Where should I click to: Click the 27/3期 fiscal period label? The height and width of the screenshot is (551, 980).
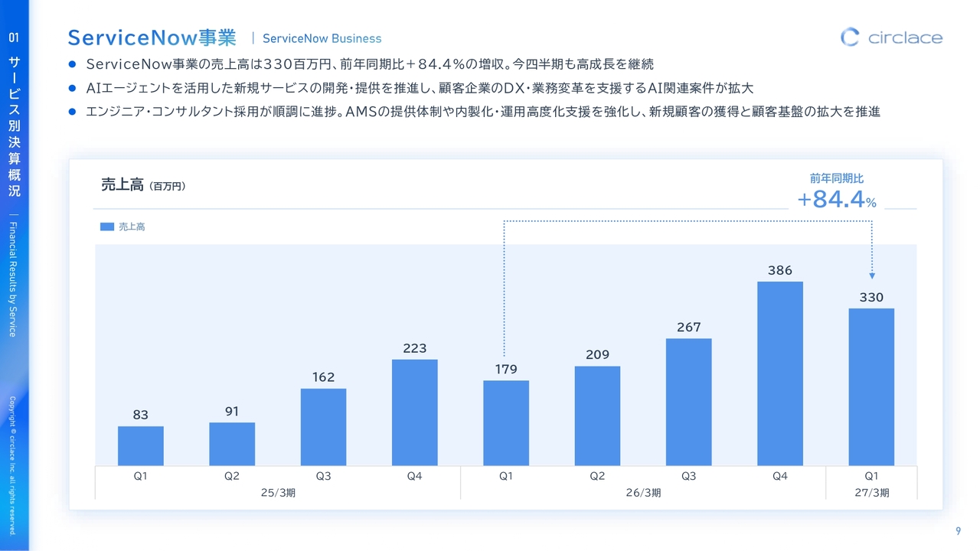pyautogui.click(x=872, y=493)
